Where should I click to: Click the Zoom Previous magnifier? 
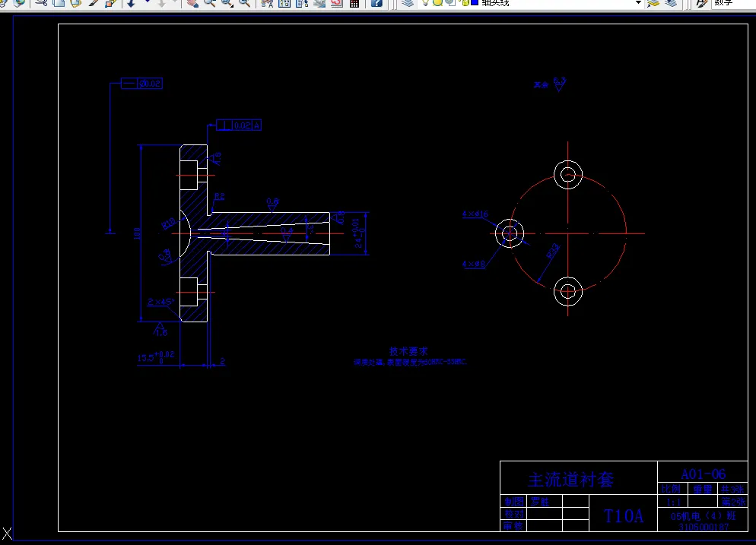click(244, 3)
